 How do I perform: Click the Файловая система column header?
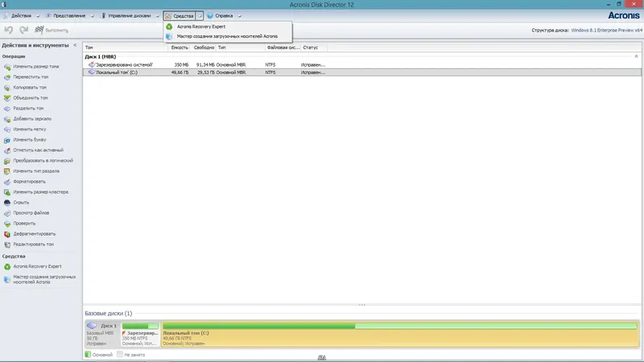(283, 47)
